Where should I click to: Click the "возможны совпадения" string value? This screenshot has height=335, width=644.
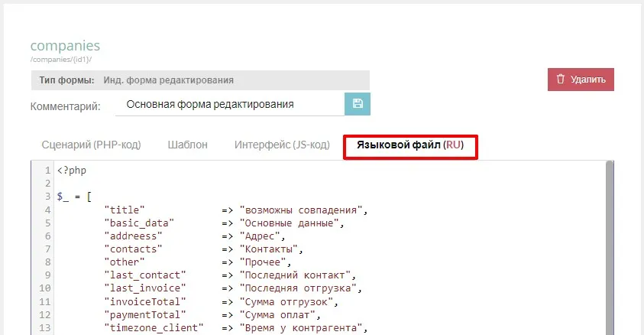click(303, 210)
